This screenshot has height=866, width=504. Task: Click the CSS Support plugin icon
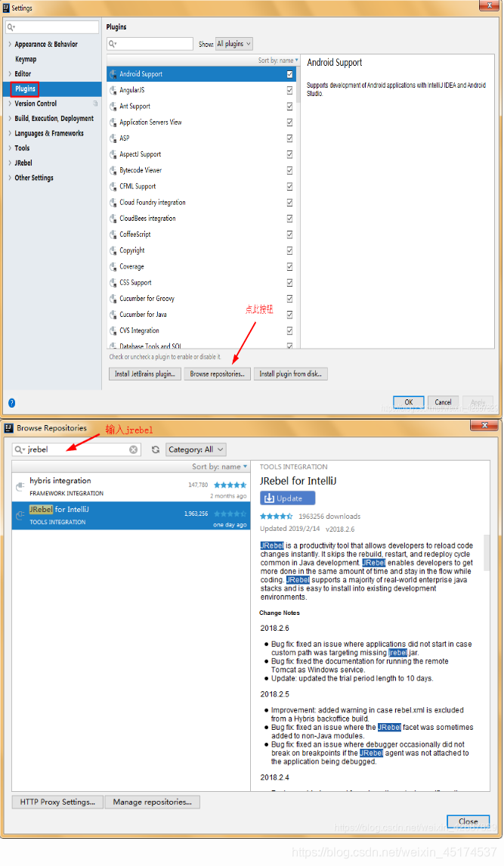coord(113,282)
